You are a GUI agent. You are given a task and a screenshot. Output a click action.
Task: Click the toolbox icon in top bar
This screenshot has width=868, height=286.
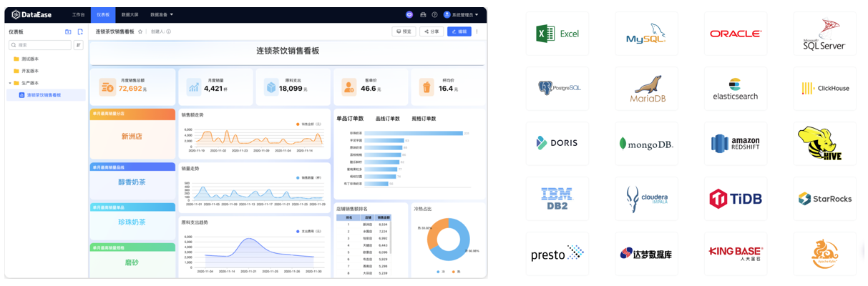coord(422,14)
